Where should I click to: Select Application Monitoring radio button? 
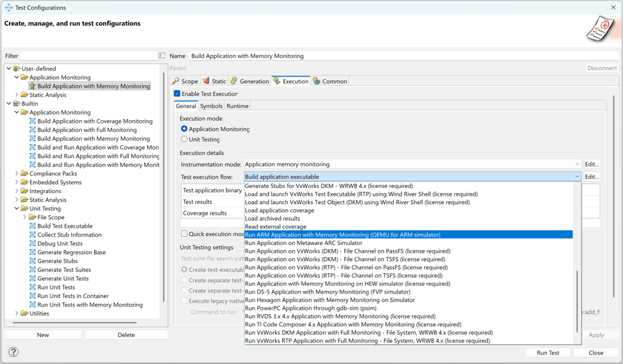click(x=184, y=129)
